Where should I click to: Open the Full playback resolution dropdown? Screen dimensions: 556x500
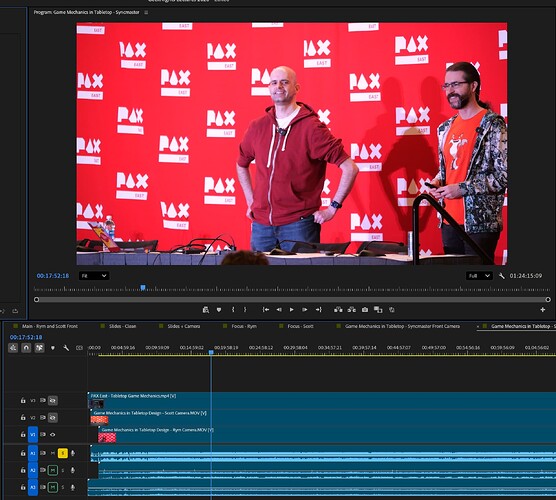479,276
